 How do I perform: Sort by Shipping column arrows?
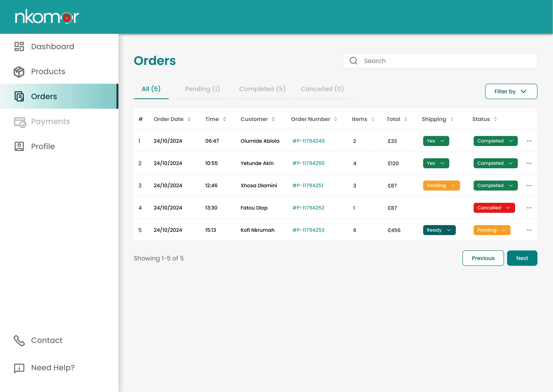(452, 119)
